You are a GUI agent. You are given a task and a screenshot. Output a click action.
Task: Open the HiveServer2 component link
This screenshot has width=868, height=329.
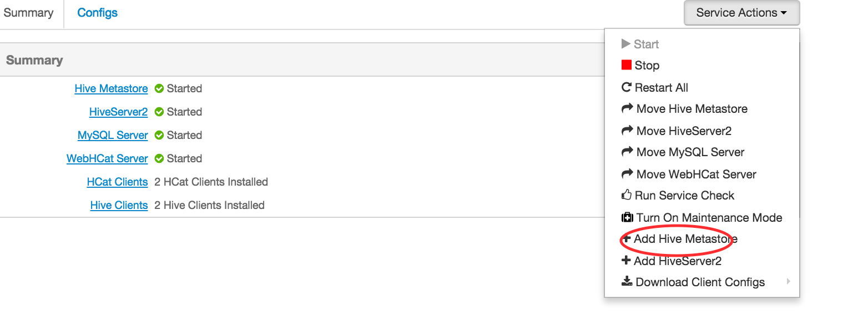[x=118, y=112]
